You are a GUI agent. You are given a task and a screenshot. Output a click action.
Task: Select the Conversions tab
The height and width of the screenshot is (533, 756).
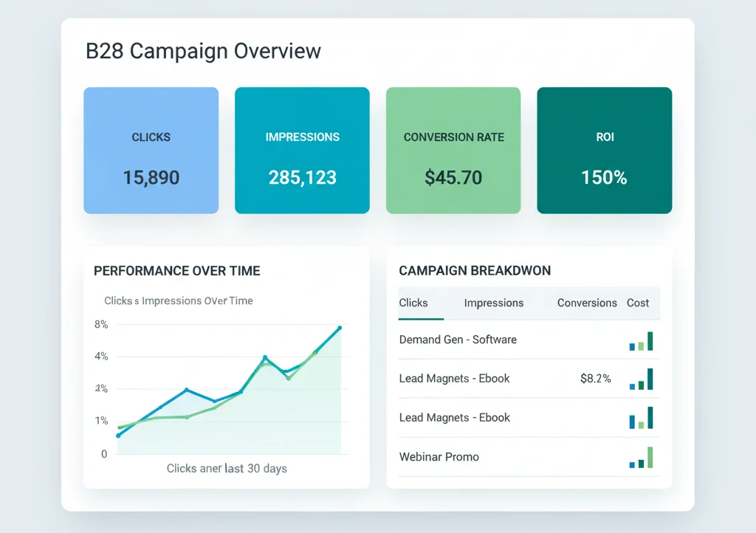[586, 303]
